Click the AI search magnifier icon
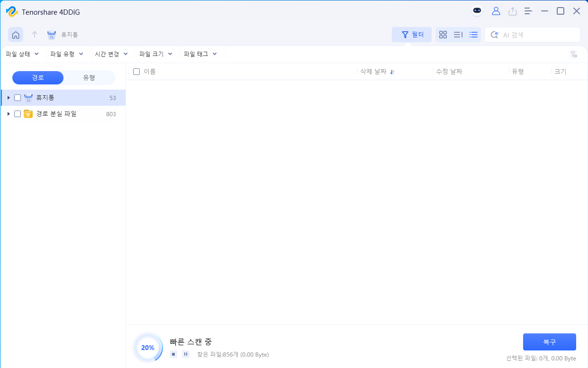The height and width of the screenshot is (368, 588). coord(494,35)
